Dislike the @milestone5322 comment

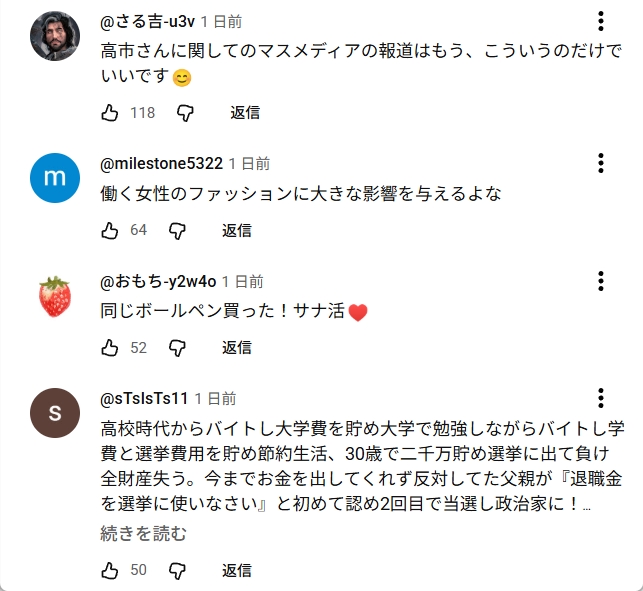[177, 230]
